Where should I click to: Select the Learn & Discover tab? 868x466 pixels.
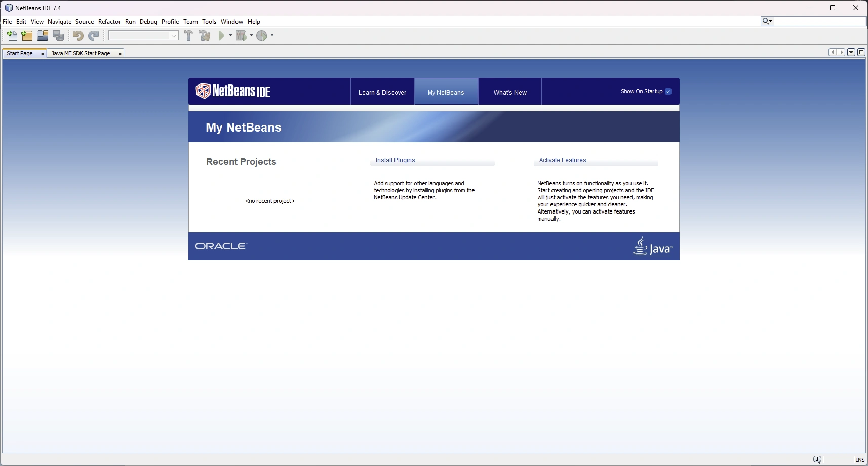[x=382, y=92]
